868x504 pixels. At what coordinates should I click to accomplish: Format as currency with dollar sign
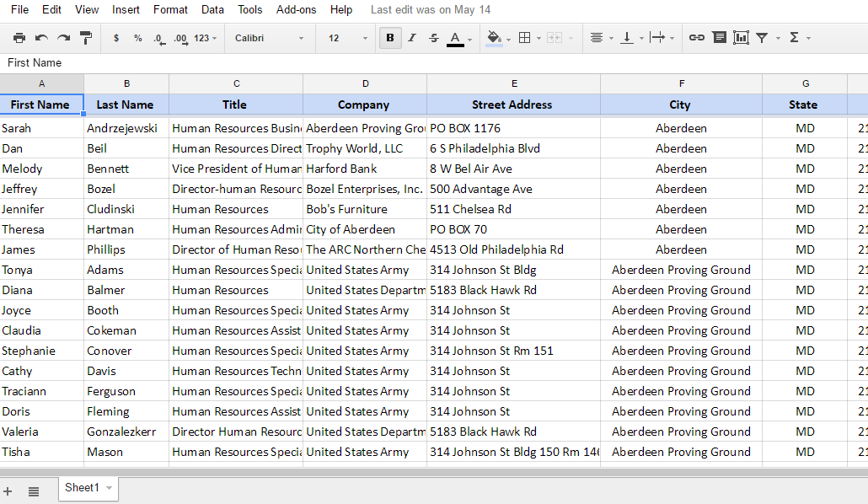pyautogui.click(x=115, y=38)
